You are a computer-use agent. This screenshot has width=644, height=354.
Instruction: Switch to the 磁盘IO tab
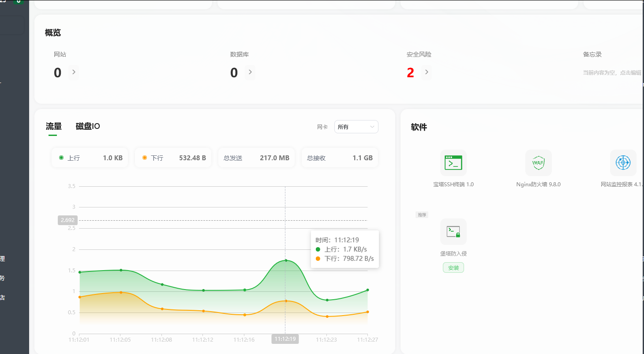[86, 126]
